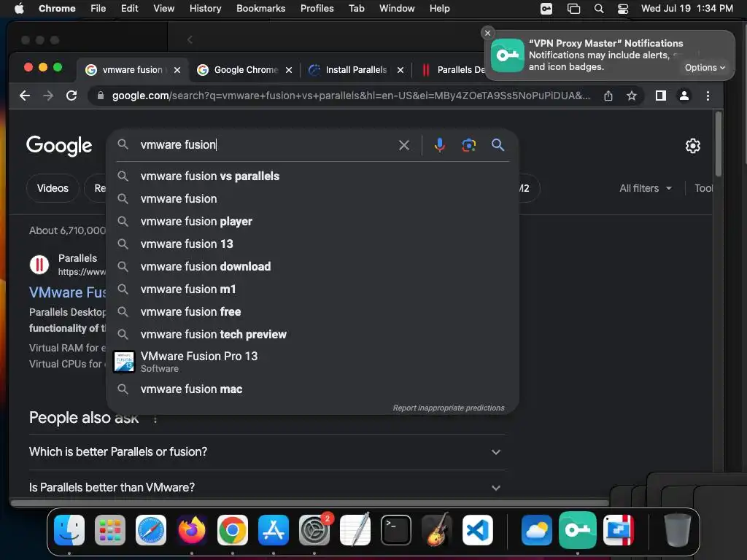This screenshot has height=560, width=747.
Task: Open VPN Proxy Master from the Dock
Action: [578, 530]
